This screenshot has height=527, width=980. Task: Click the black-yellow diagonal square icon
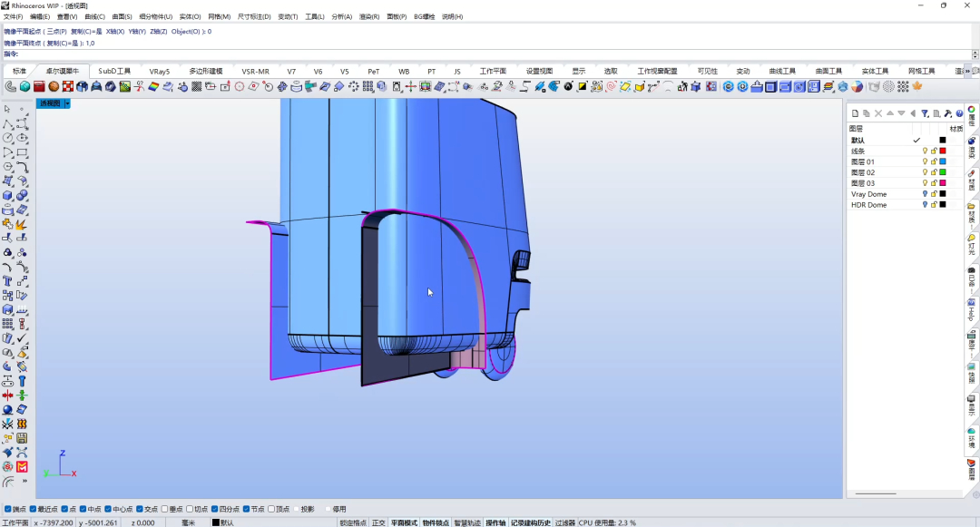[582, 87]
